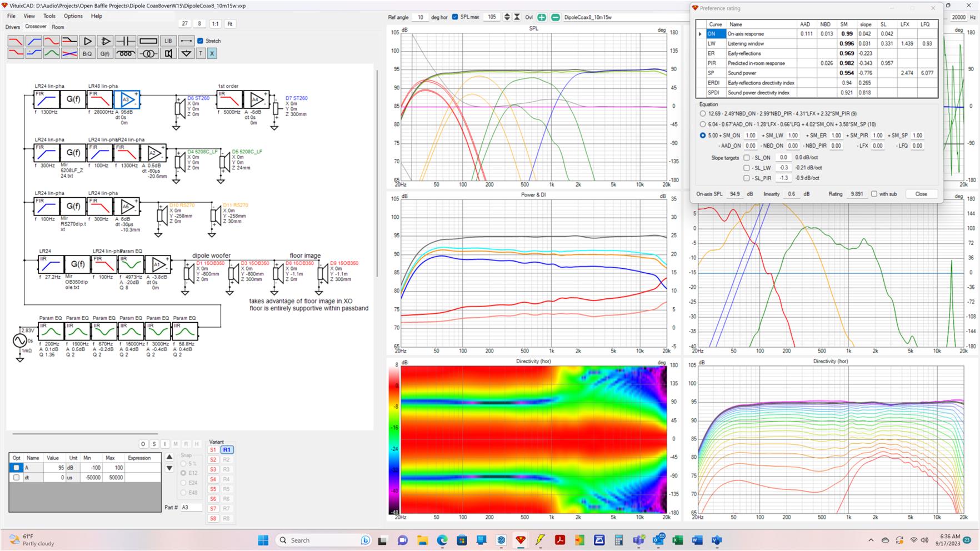980x551 pixels.
Task: Add a high-shelf filter block
Action: pyautogui.click(x=34, y=54)
